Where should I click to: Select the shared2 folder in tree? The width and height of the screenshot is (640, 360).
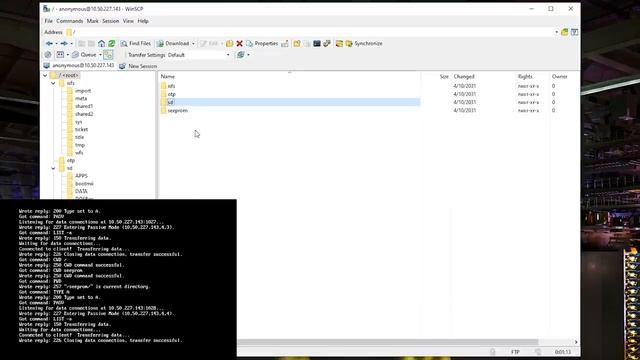click(84, 114)
